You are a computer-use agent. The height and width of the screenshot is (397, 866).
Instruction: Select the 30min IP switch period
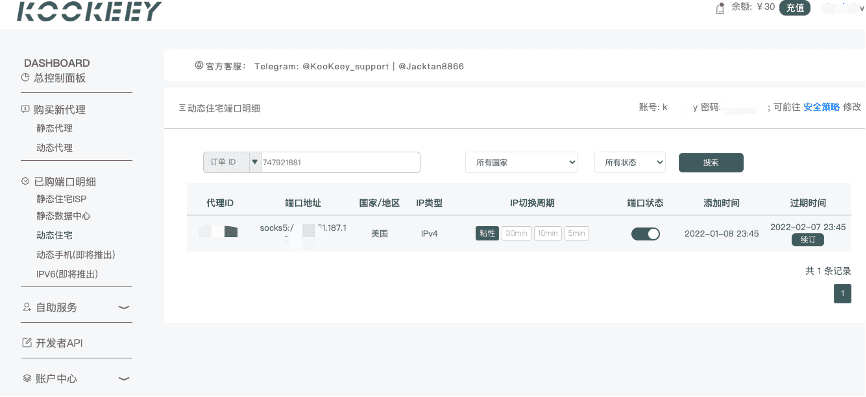(x=516, y=234)
